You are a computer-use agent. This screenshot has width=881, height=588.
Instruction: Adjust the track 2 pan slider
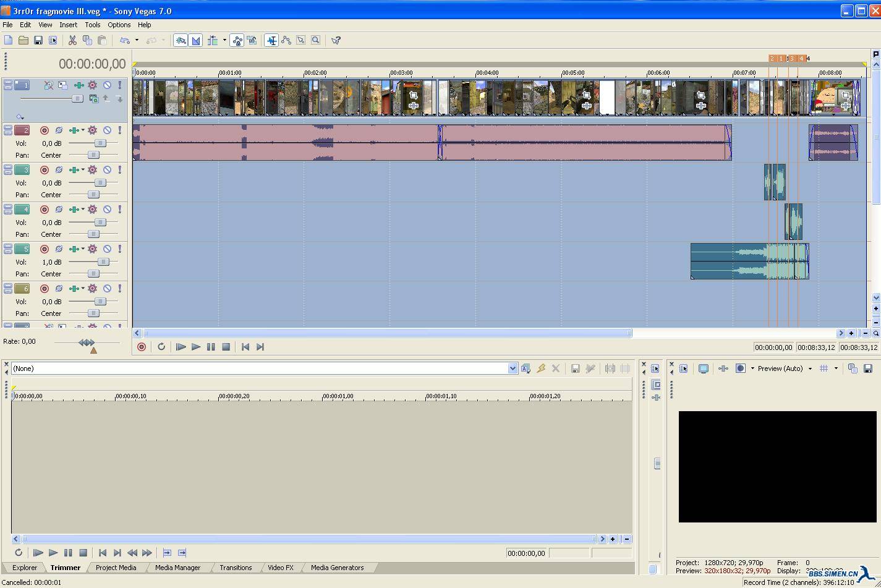click(93, 155)
